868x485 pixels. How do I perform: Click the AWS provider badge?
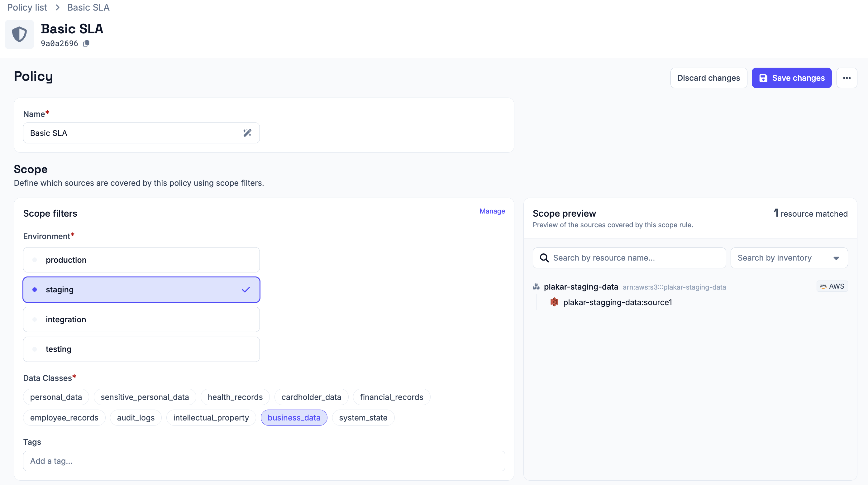tap(832, 286)
